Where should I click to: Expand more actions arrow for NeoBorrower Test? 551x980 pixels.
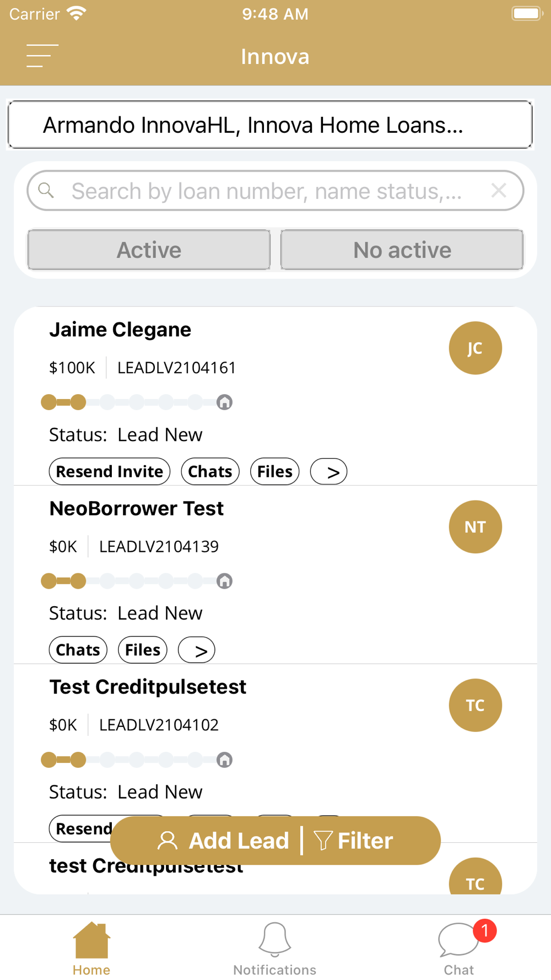(197, 650)
